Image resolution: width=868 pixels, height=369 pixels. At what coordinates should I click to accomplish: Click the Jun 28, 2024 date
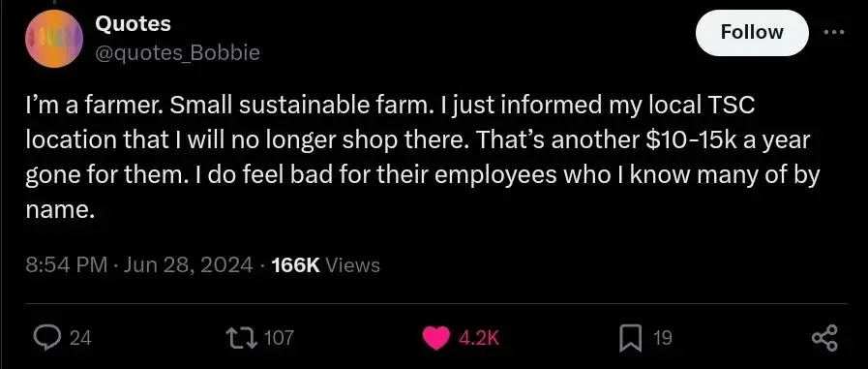(189, 264)
